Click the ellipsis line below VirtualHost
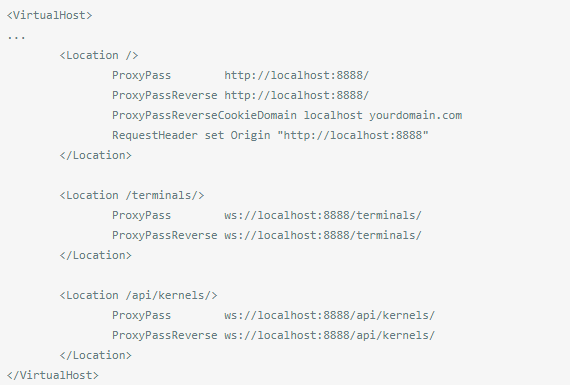 [16, 37]
